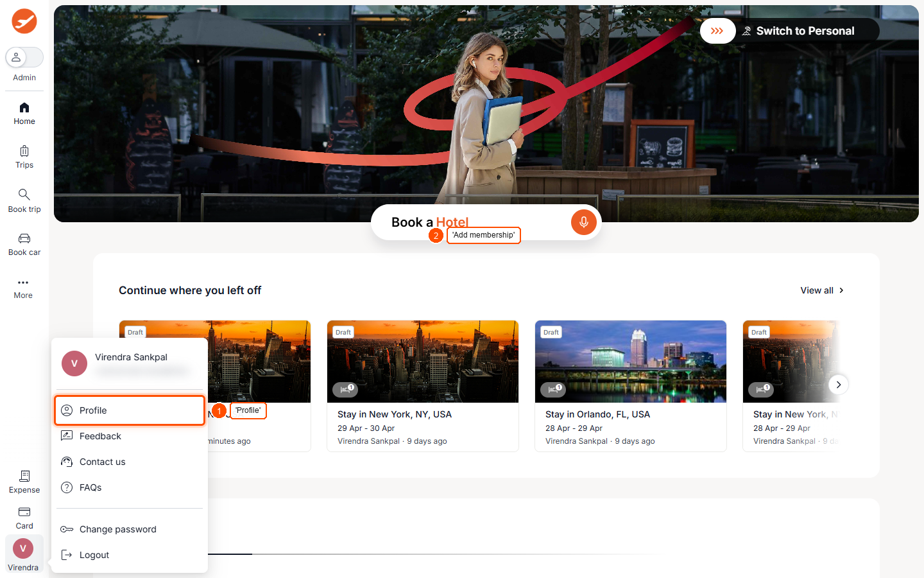
Task: Click 'Stay in New York, NY, USA' title
Action: (x=395, y=414)
